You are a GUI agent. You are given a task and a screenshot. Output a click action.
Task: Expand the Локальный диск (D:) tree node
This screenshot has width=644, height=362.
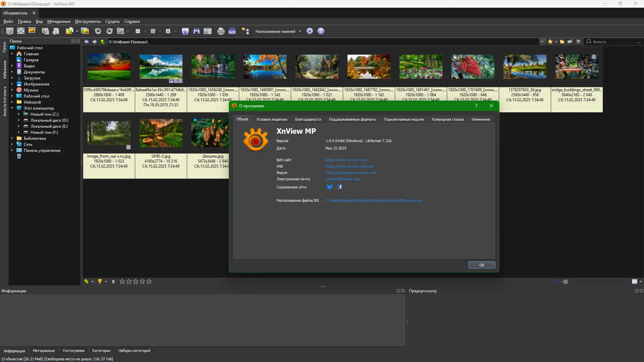[x=19, y=120]
